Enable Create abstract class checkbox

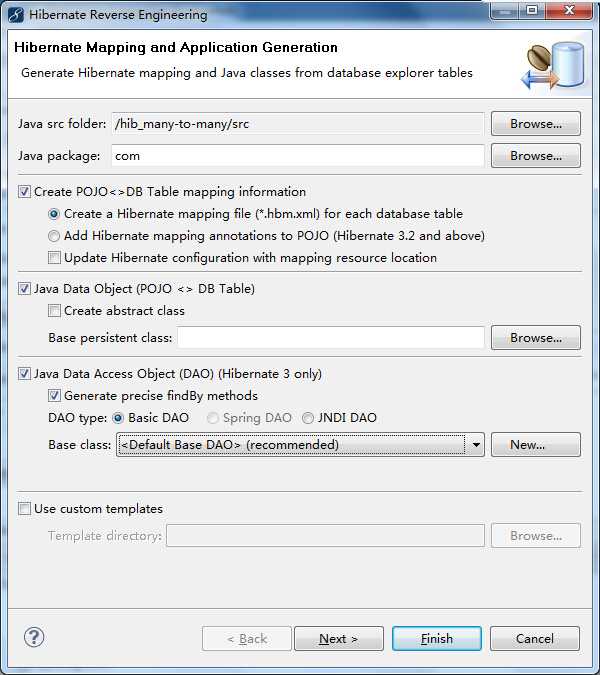click(55, 311)
